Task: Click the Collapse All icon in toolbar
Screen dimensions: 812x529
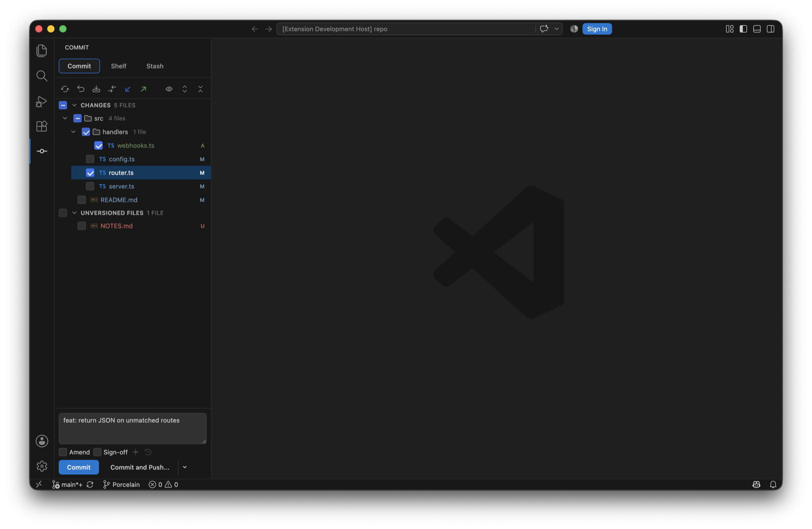Action: tap(200, 89)
